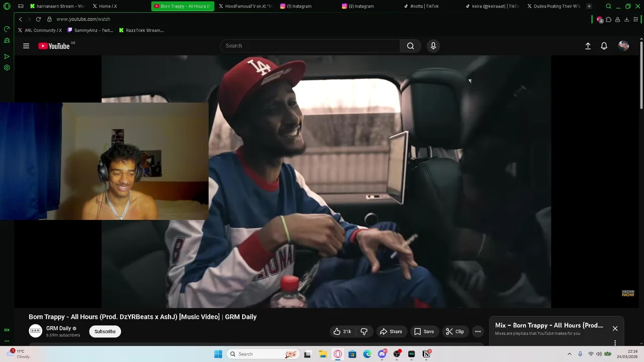Subscribe to GRM Daily
This screenshot has width=644, height=362.
pyautogui.click(x=105, y=331)
